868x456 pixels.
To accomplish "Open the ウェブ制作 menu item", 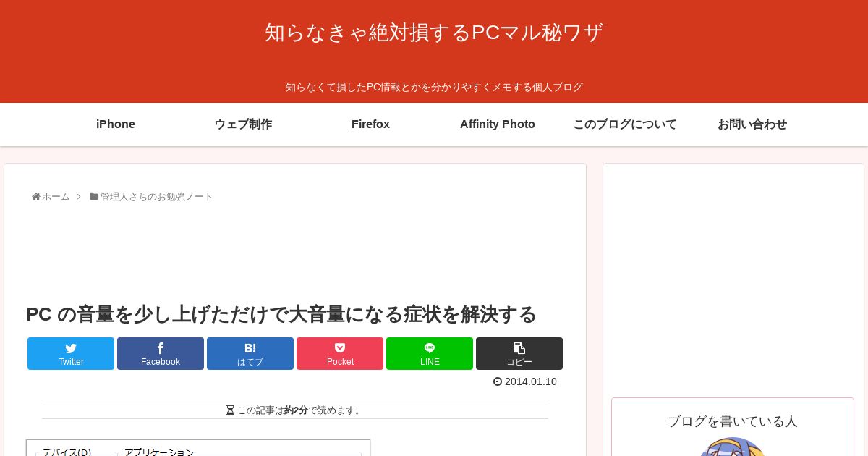I will pyautogui.click(x=243, y=124).
